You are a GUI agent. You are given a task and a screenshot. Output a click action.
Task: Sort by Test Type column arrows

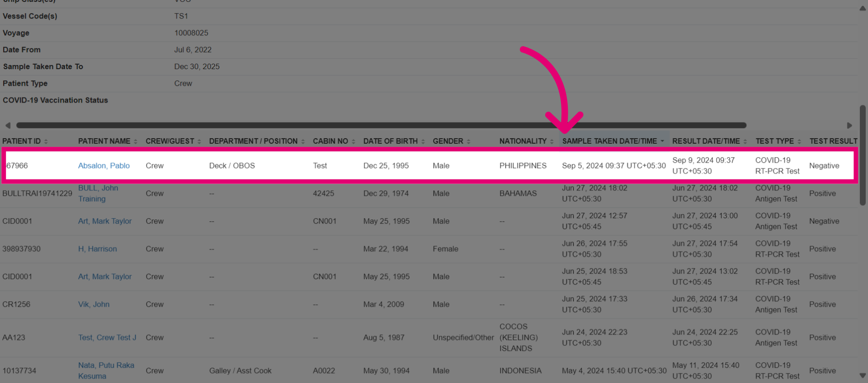click(799, 141)
